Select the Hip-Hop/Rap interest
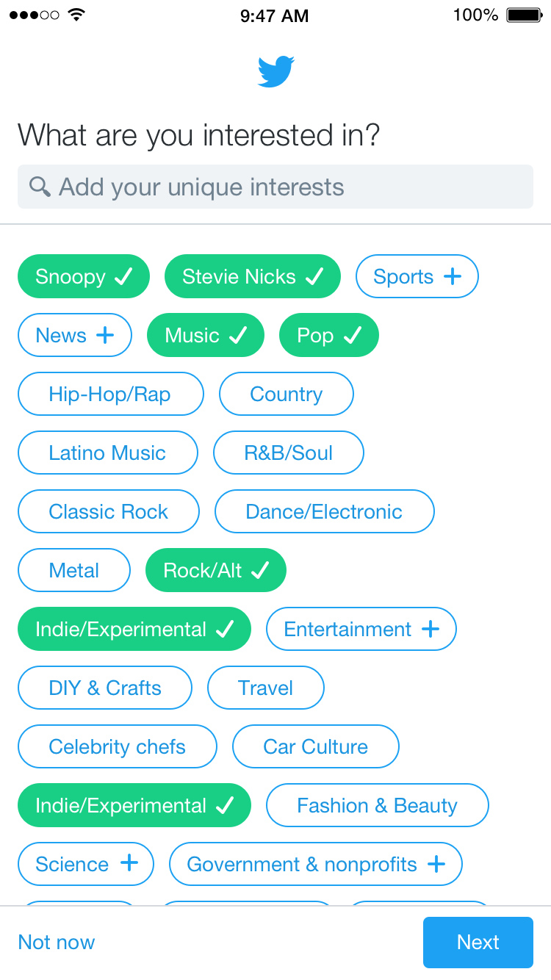Viewport: 551px width, 980px height. 110,394
